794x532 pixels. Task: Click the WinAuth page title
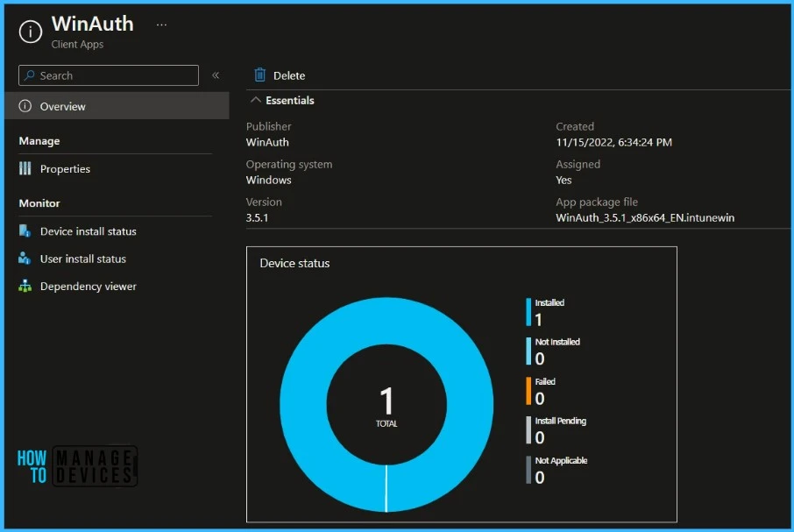[x=93, y=24]
